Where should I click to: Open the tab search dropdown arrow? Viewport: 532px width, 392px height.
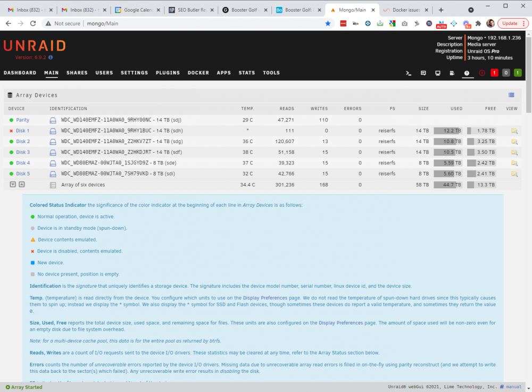pos(471,10)
